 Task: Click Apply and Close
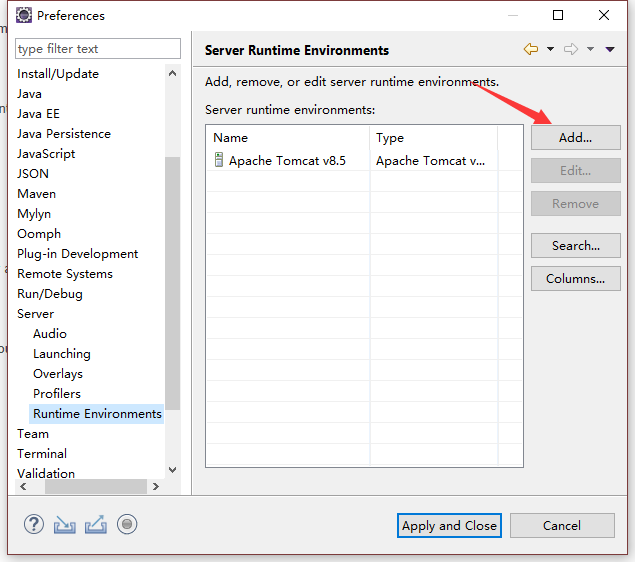[x=449, y=526]
